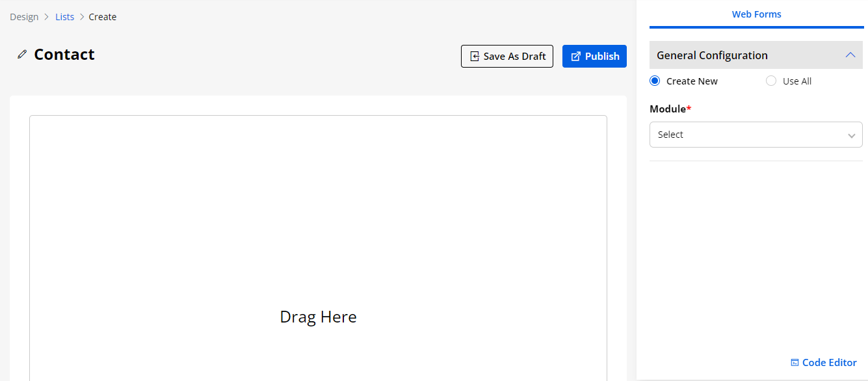Select the Create New radio option

point(655,81)
